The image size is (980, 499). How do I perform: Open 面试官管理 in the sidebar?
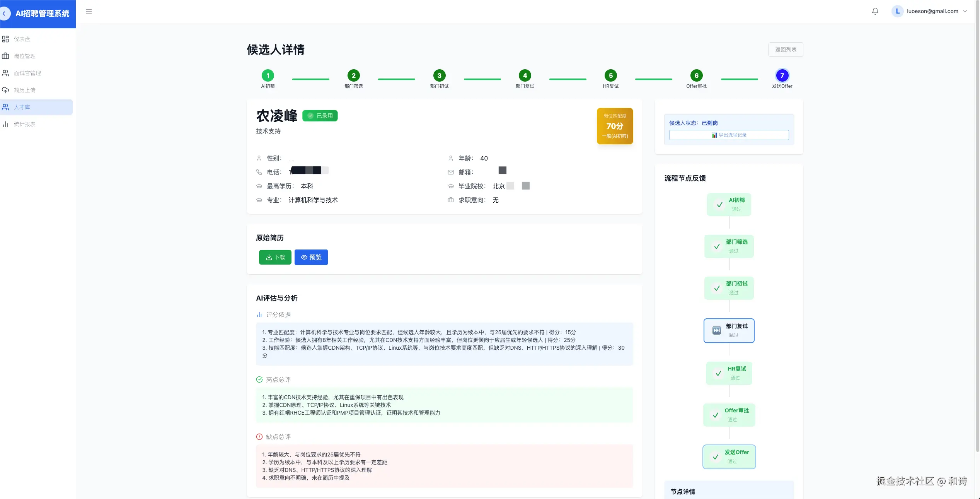(27, 73)
